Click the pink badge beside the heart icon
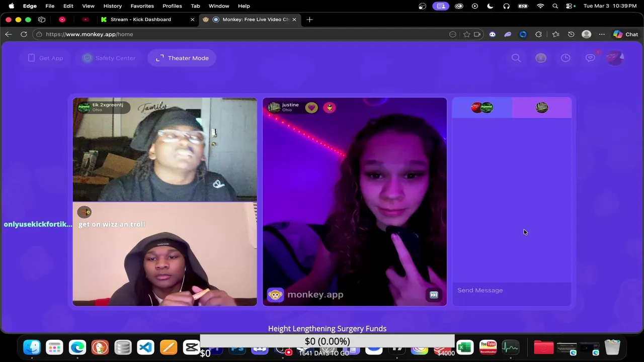Image resolution: width=644 pixels, height=362 pixels. [329, 108]
